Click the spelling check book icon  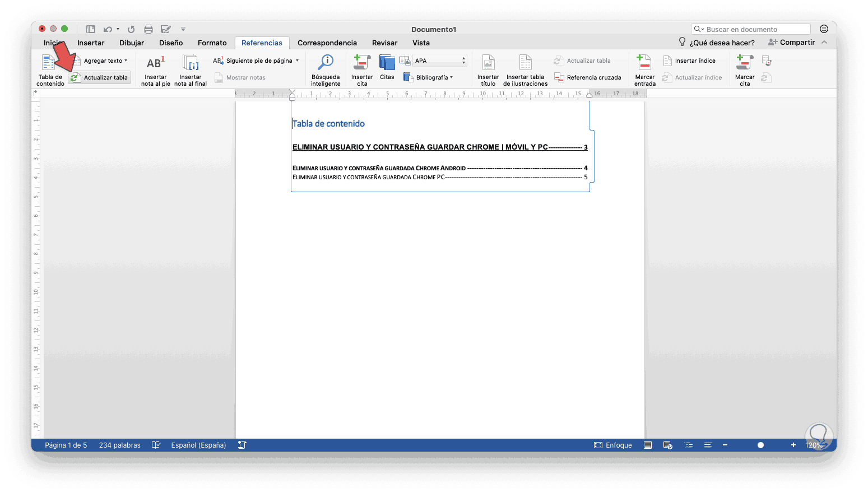click(x=156, y=445)
